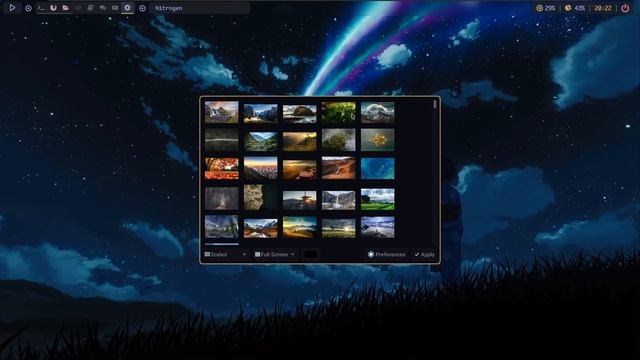This screenshot has height=360, width=640.
Task: Click the circle icon left of the terminal icon
Action: (28, 8)
